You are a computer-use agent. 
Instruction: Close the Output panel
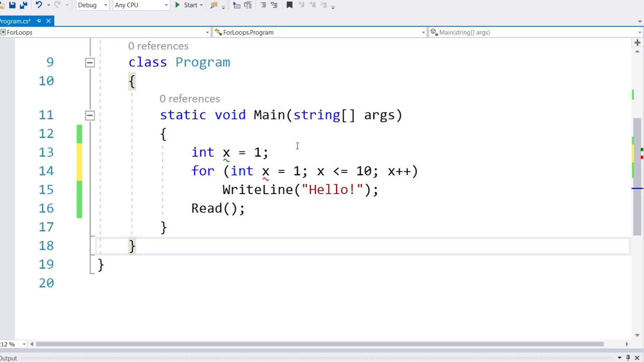tap(637, 358)
